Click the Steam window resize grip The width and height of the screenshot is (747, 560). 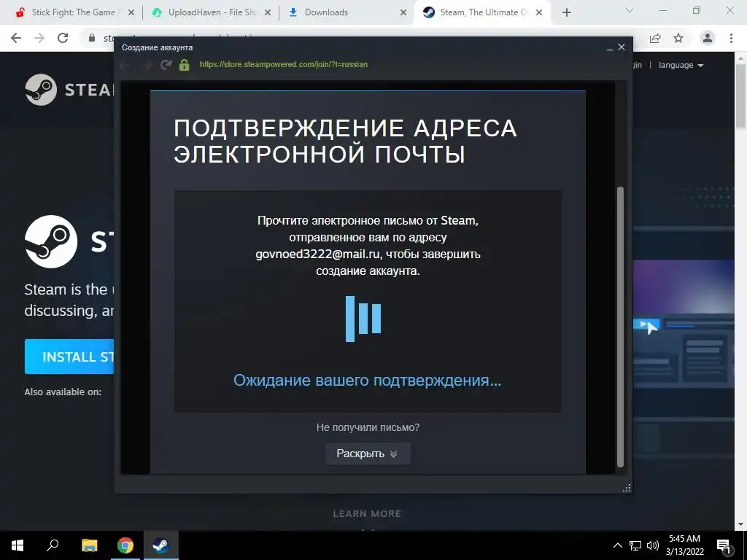point(627,488)
